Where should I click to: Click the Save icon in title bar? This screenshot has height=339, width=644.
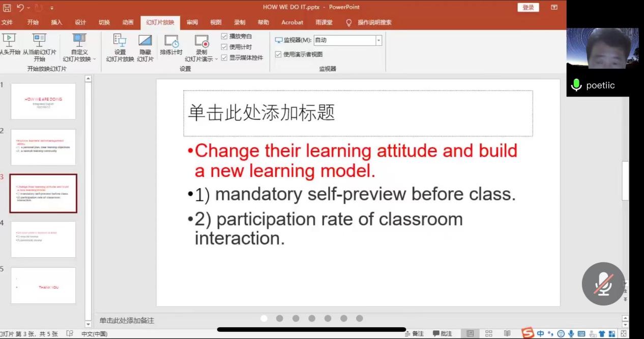click(7, 8)
